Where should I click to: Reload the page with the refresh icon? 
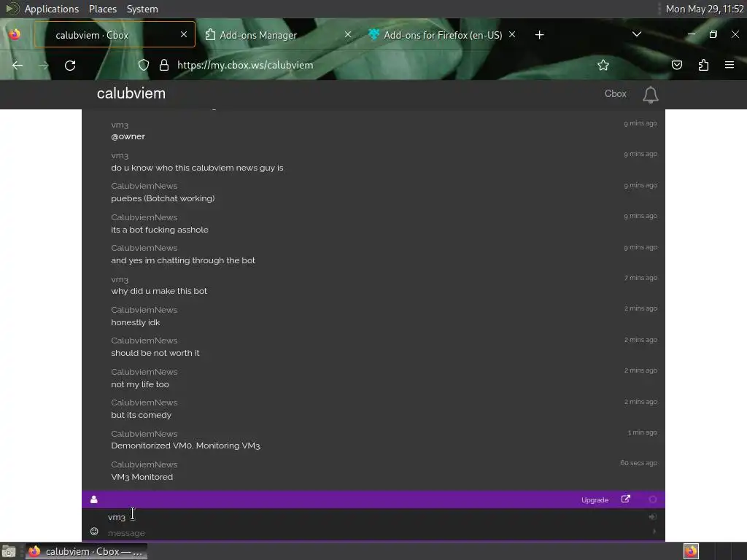(70, 65)
